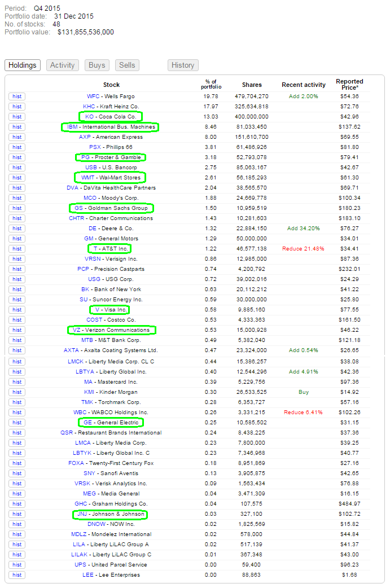Click hist button for Lee Enterprises row
The height and width of the screenshot is (588, 390).
click(x=17, y=575)
